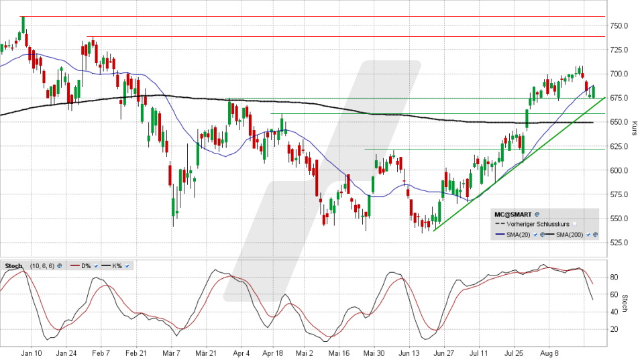Open SMA(200) settings icon
Viewport: 644px width, 362px height.
pos(595,235)
